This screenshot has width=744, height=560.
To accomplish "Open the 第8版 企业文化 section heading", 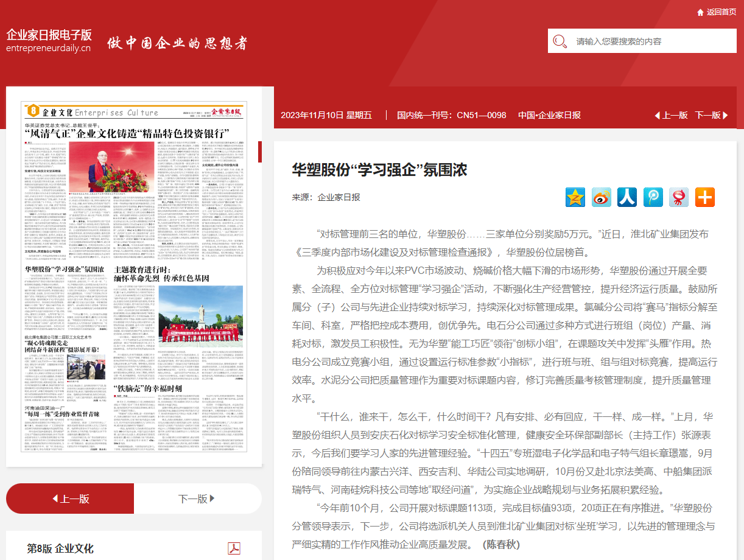I will pos(60,548).
